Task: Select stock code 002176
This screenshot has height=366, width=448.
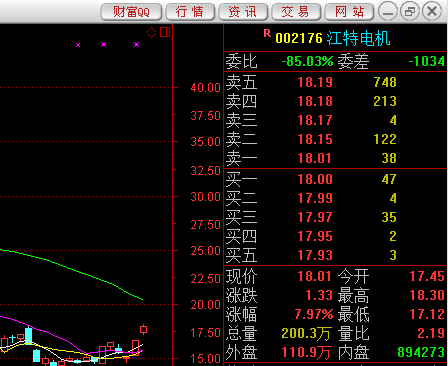Action: point(299,38)
